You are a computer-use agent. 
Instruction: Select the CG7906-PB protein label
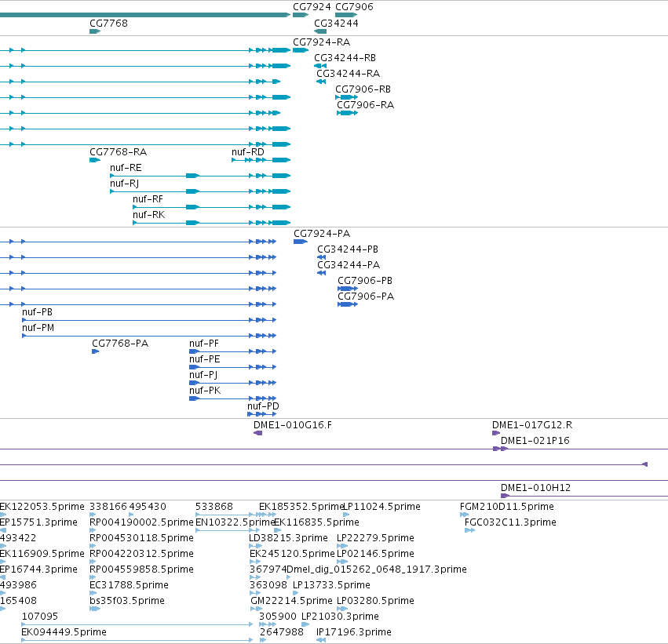click(x=365, y=281)
